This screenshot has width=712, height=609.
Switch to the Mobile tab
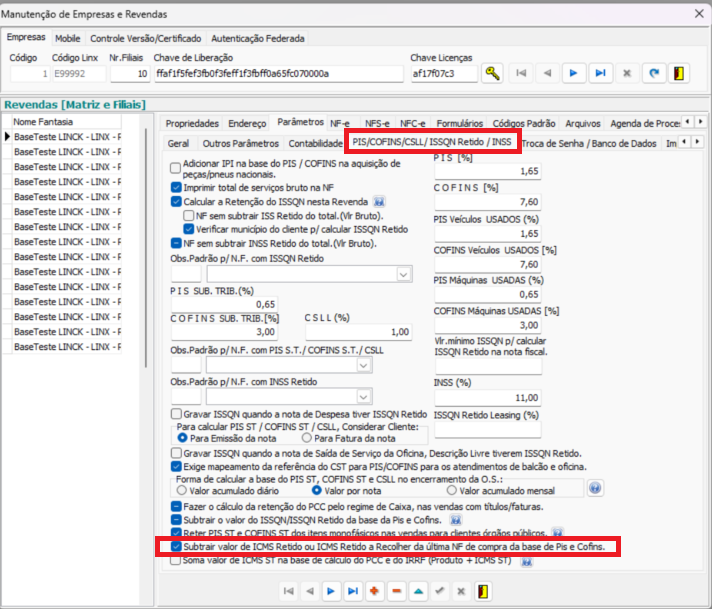coord(68,39)
